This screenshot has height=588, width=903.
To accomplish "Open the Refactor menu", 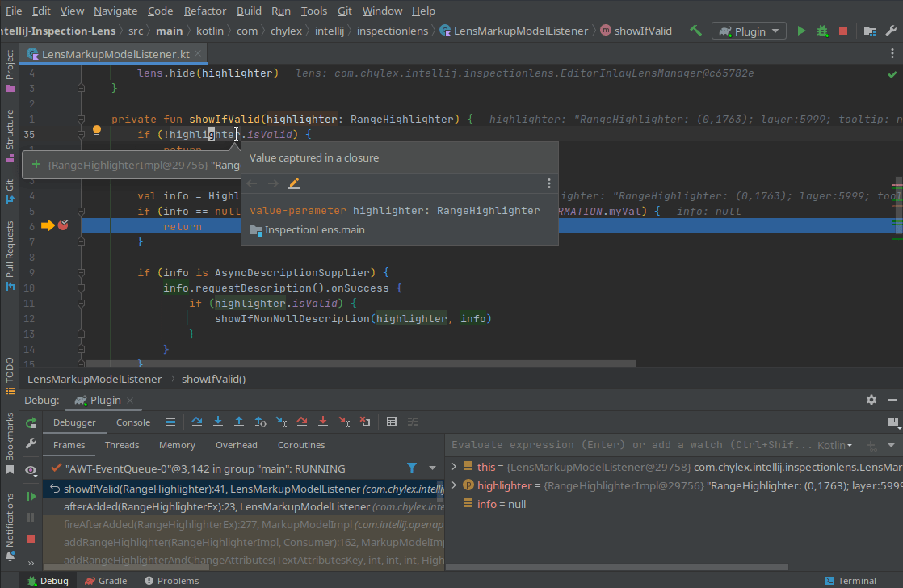I will tap(205, 10).
